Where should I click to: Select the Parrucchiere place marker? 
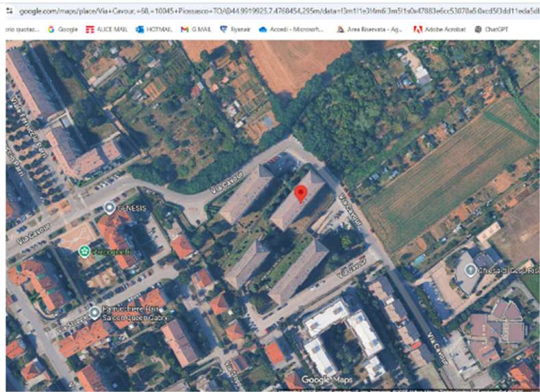(x=94, y=313)
